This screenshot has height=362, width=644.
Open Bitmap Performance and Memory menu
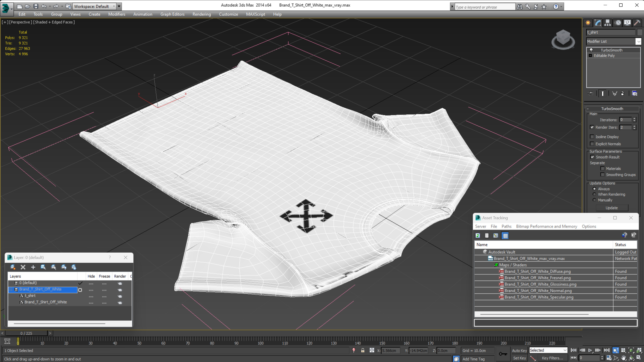[546, 226]
